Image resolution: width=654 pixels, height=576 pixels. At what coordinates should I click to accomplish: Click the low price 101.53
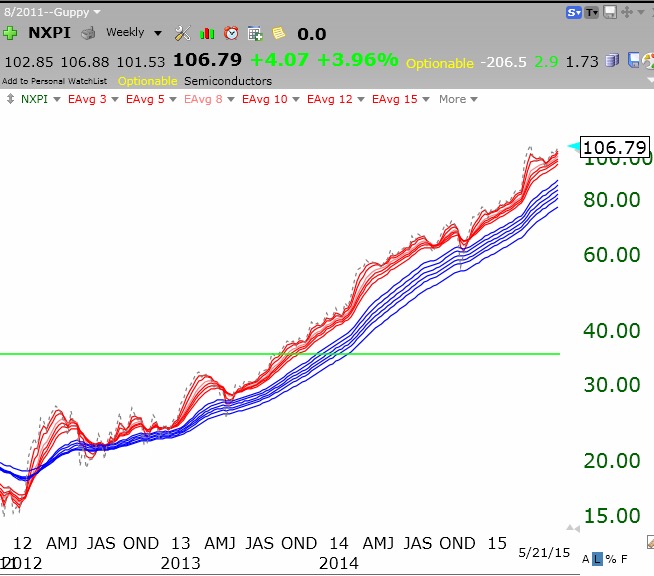pos(141,62)
